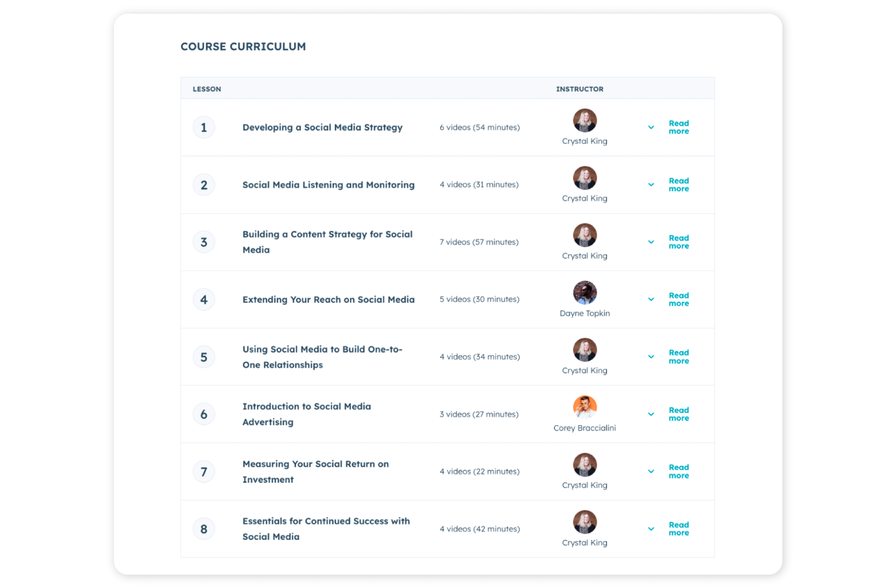Click Dayne Topkin's profile picture
The height and width of the screenshot is (588, 896).
click(x=585, y=292)
